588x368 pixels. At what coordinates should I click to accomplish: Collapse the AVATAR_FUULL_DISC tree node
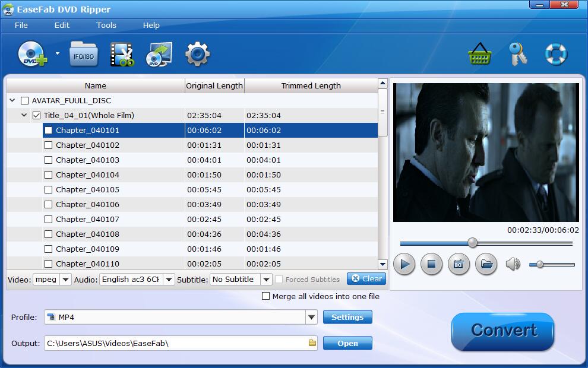12,100
